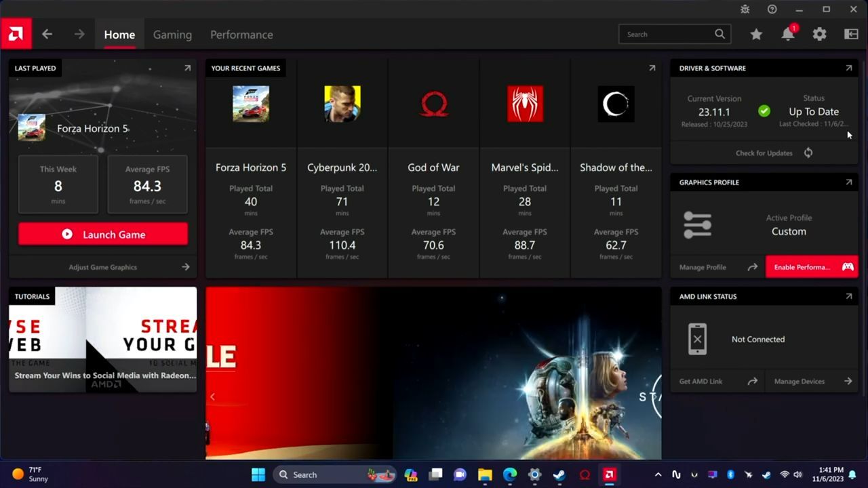868x488 pixels.
Task: Expand the Your Recent Games panel
Action: (652, 68)
